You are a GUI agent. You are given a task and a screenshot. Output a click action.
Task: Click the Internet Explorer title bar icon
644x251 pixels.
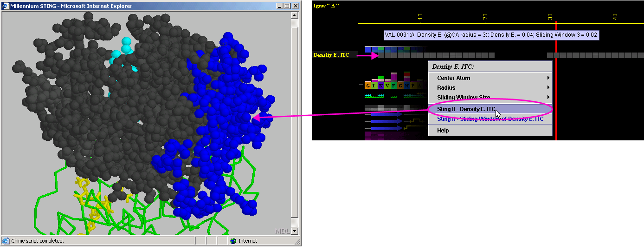[6, 6]
